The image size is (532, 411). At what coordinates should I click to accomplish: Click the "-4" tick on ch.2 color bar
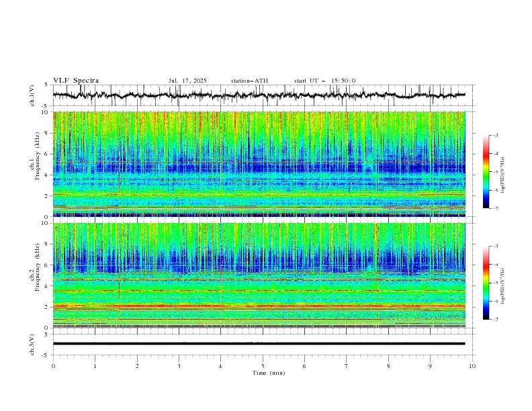495,265
